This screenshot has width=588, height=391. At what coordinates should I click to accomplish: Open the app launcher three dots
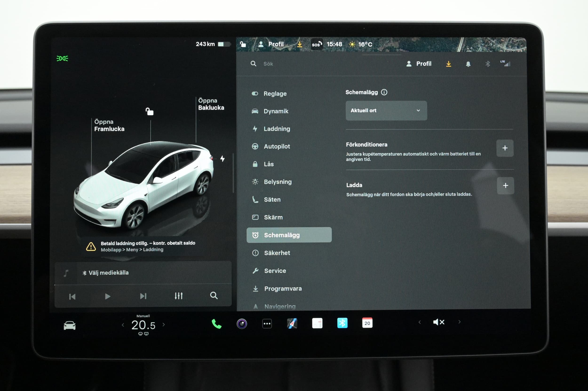coord(267,324)
